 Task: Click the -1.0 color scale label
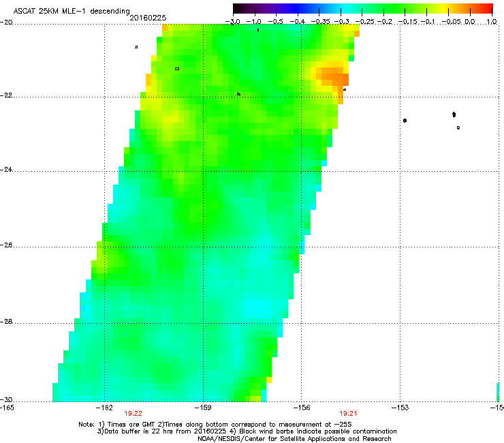254,22
